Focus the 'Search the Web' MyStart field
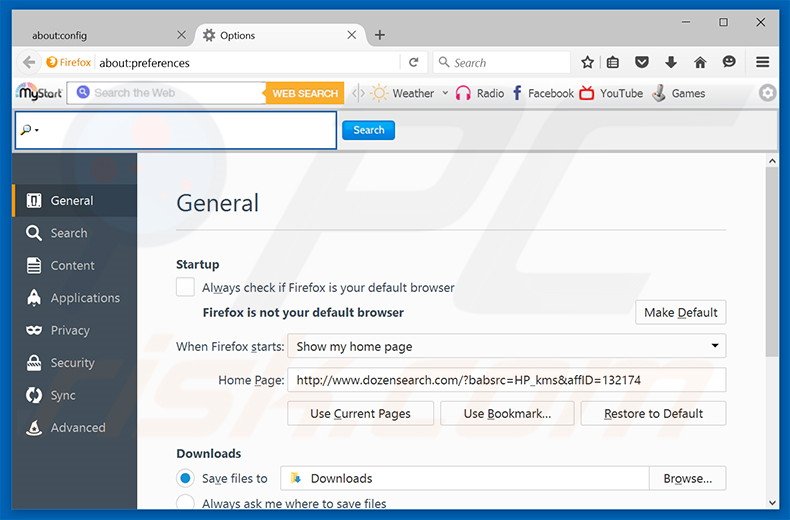790x520 pixels. (166, 93)
